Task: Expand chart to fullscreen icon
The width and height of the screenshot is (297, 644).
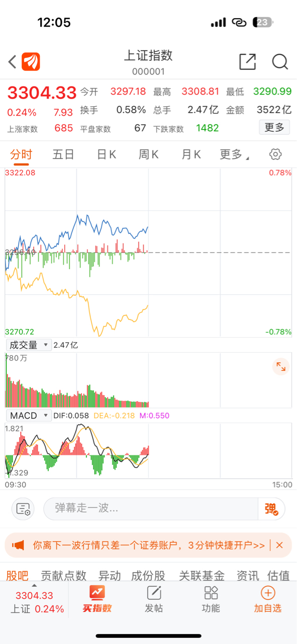Action: pyautogui.click(x=281, y=367)
